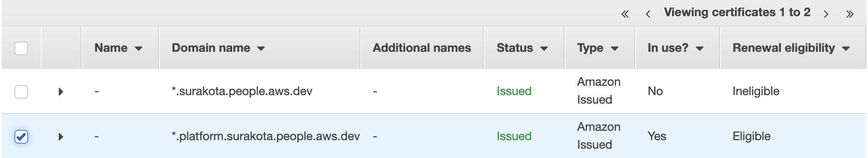Open Renewal eligibility column sort dropdown
Image resolution: width=868 pixels, height=158 pixels.
(846, 49)
